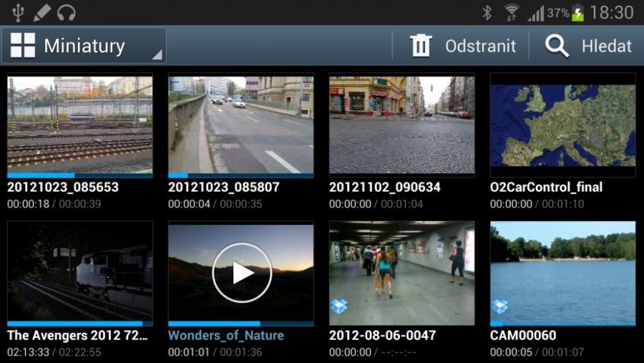
Task: Click the battery indicator icon
Action: [x=578, y=12]
